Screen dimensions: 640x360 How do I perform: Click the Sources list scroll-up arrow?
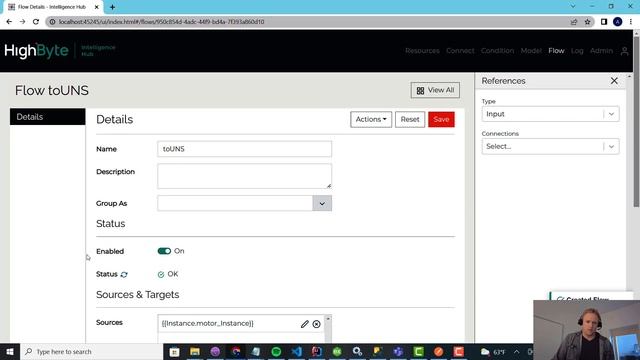coord(328,318)
